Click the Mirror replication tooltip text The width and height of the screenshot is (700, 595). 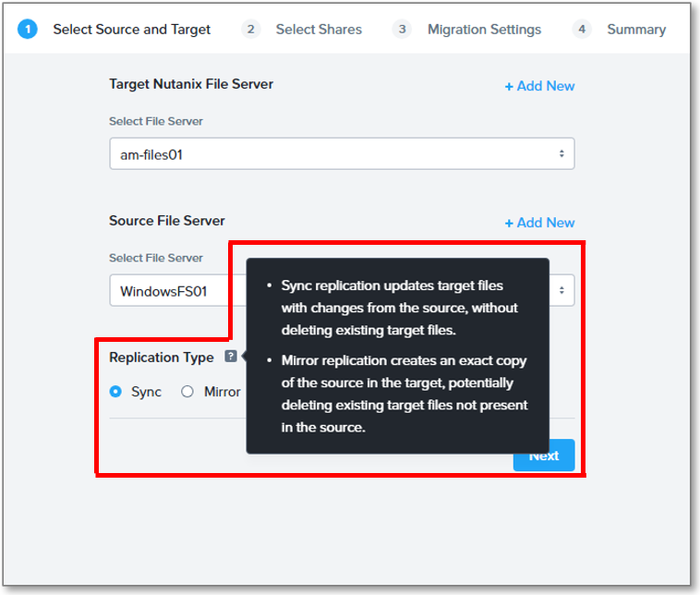point(404,394)
